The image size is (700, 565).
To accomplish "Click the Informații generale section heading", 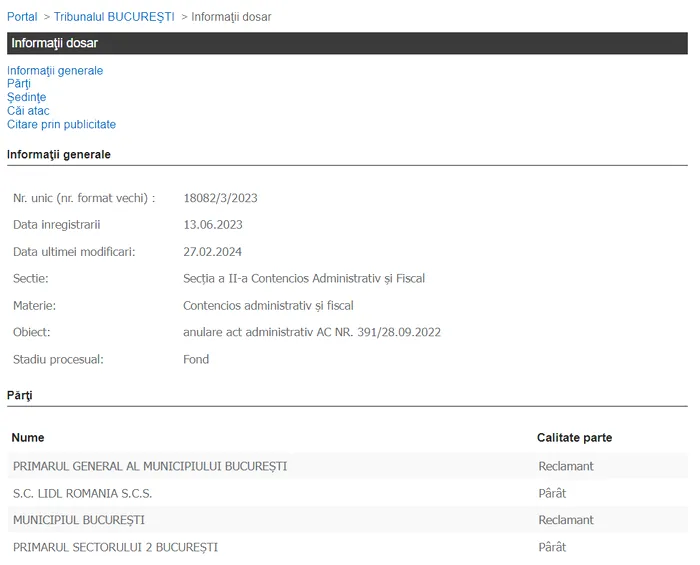I will click(x=59, y=155).
